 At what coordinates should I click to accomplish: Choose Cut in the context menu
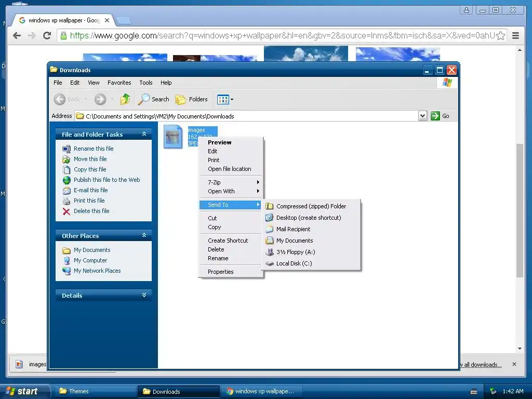point(231,218)
